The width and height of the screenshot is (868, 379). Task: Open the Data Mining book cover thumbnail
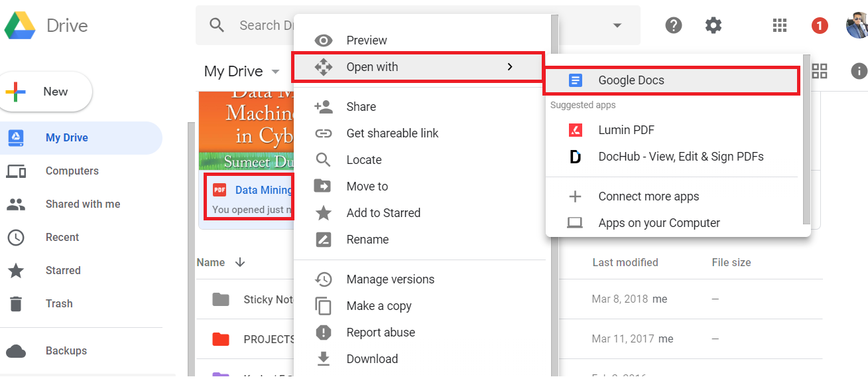247,131
